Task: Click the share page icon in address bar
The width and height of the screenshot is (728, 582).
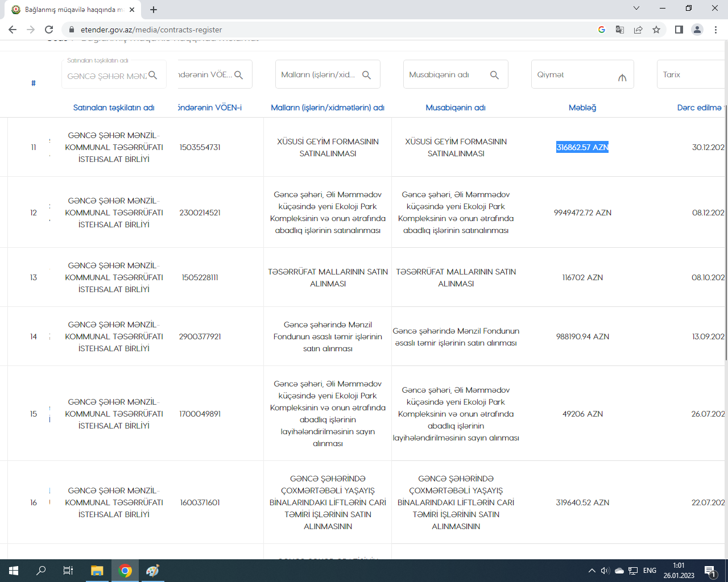Action: (638, 30)
